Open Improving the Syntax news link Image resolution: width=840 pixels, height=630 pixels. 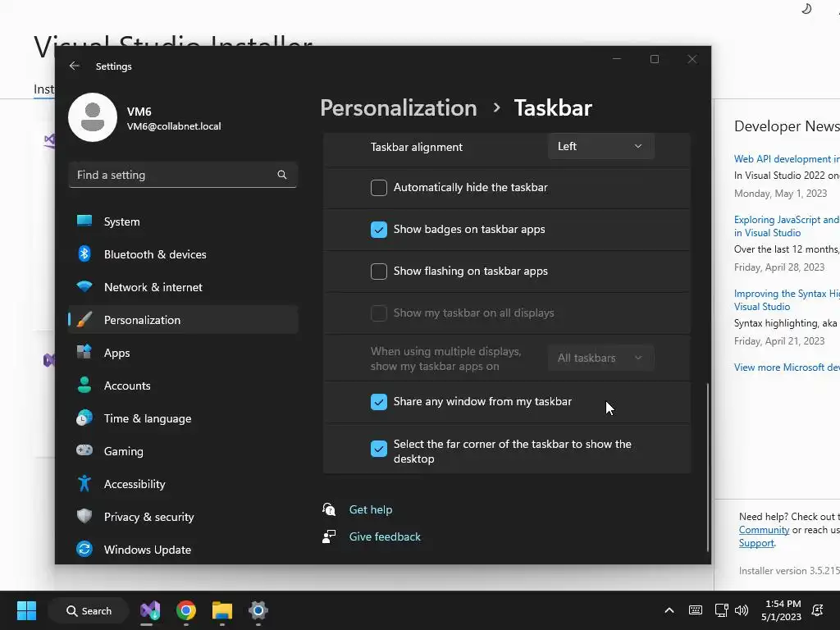pyautogui.click(x=787, y=300)
